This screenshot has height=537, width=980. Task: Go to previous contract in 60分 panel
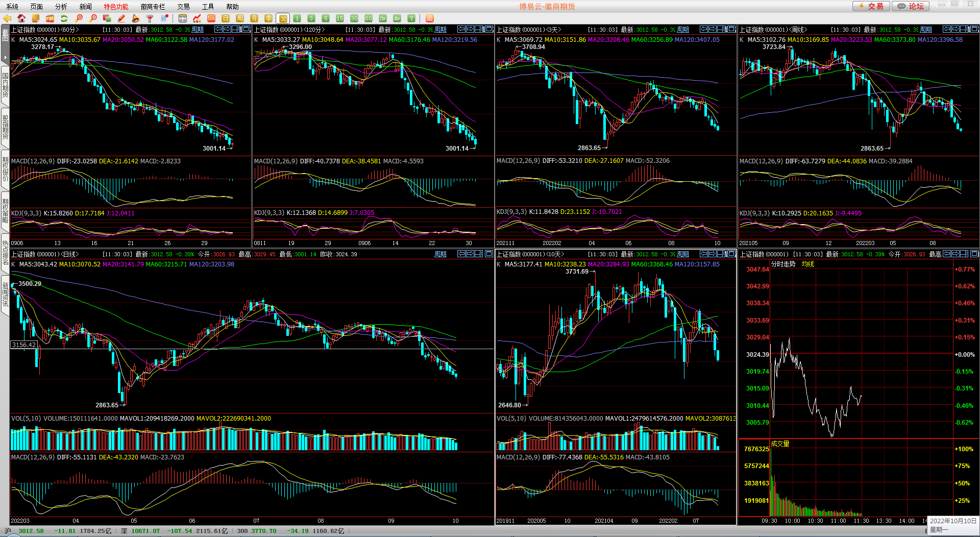click(x=218, y=29)
